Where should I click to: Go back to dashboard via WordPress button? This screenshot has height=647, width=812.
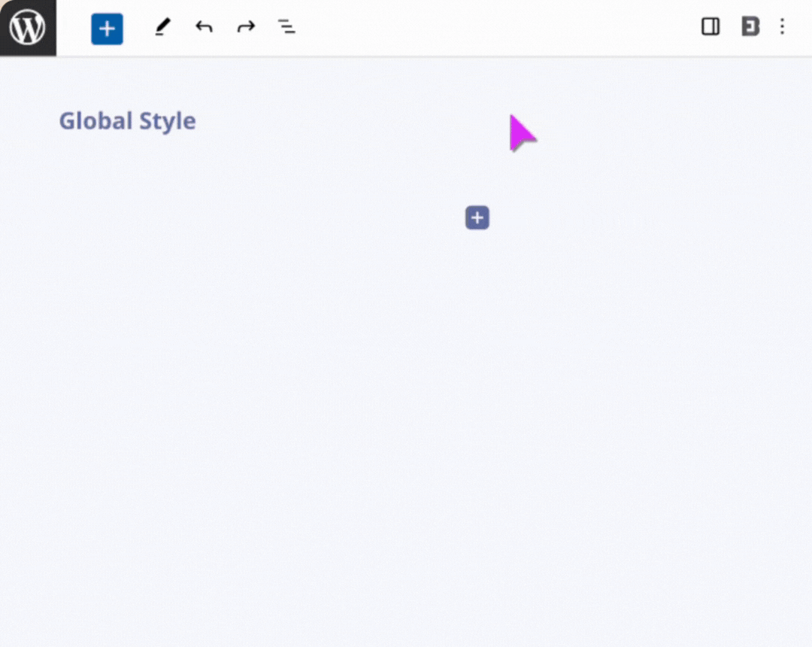tap(28, 28)
